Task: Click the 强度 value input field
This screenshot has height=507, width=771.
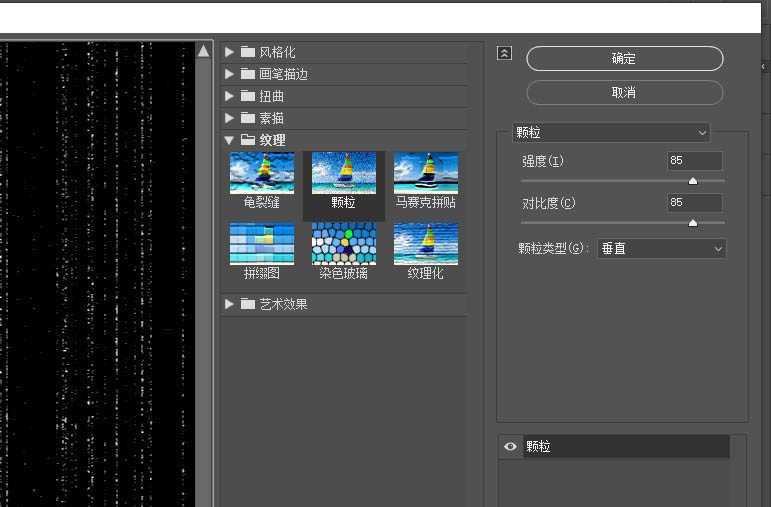Action: (695, 161)
